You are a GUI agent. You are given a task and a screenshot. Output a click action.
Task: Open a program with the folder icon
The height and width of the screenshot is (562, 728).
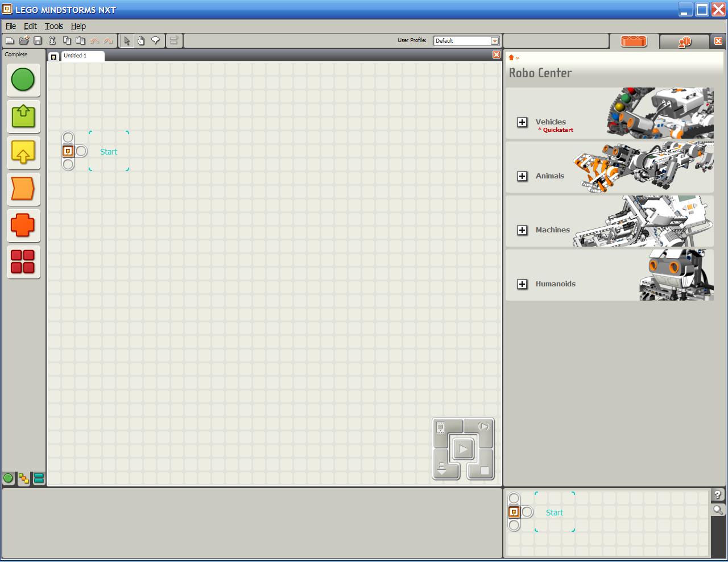click(x=24, y=40)
